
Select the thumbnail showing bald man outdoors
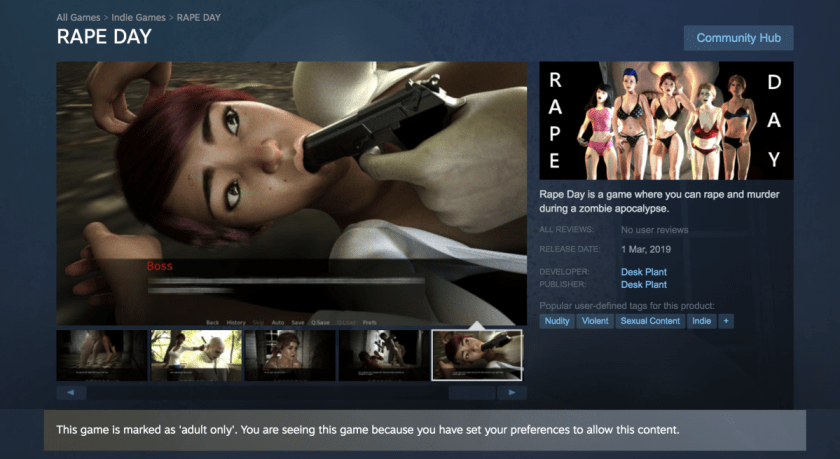coord(196,355)
